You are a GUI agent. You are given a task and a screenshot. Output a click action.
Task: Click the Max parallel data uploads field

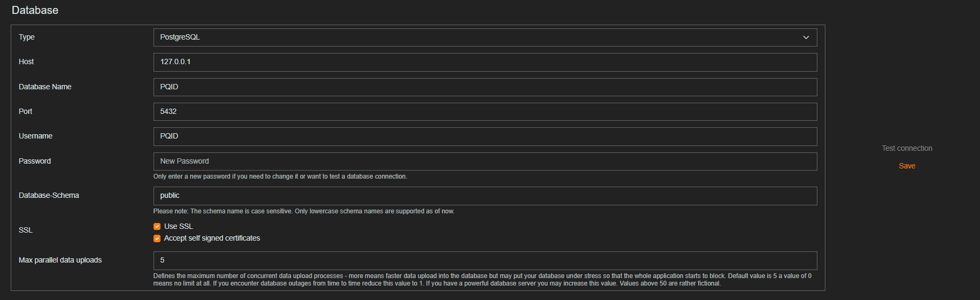coord(485,260)
